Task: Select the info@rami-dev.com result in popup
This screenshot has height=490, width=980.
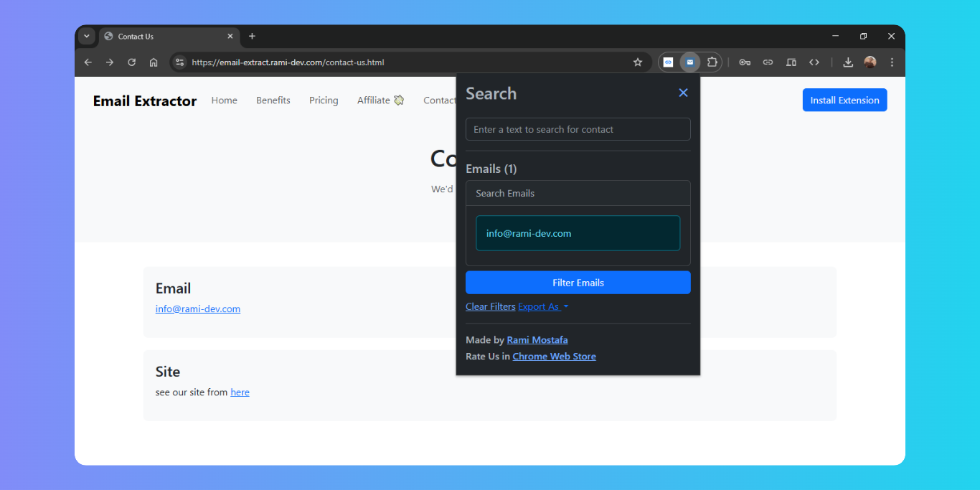Action: click(x=578, y=233)
